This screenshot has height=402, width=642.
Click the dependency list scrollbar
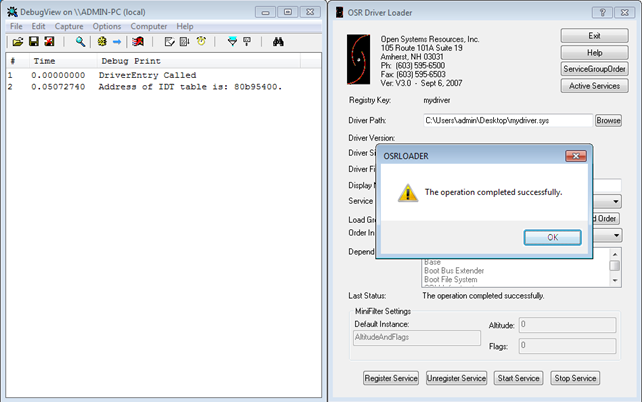[x=612, y=266]
